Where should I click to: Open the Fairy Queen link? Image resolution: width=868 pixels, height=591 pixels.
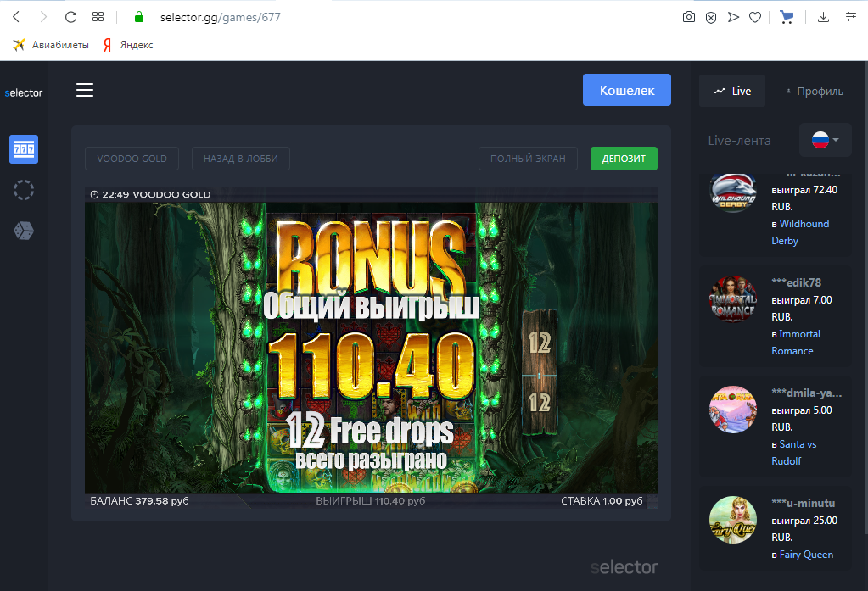point(806,555)
